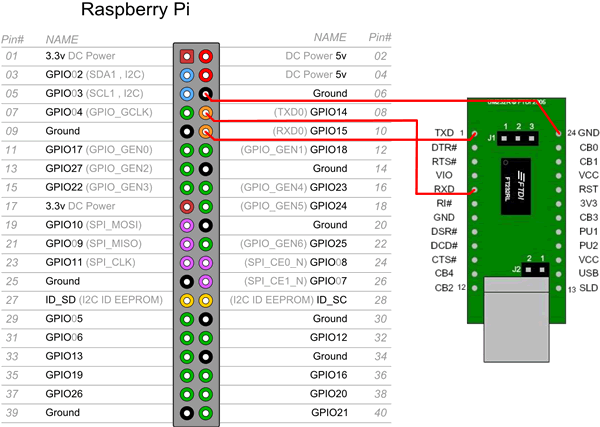Click the GND label at FTDI pin 24
The height and width of the screenshot is (427, 600).
pyautogui.click(x=589, y=133)
